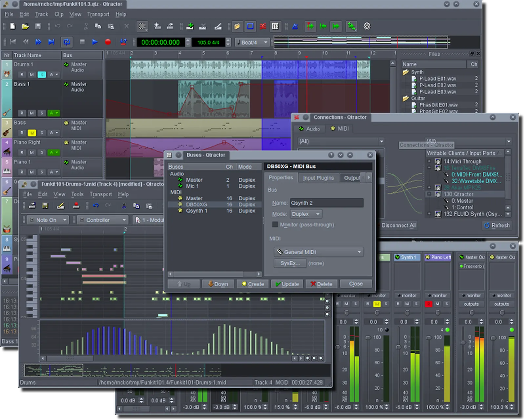Select the clip range selection tool
525x420 pixels.
pos(142,26)
